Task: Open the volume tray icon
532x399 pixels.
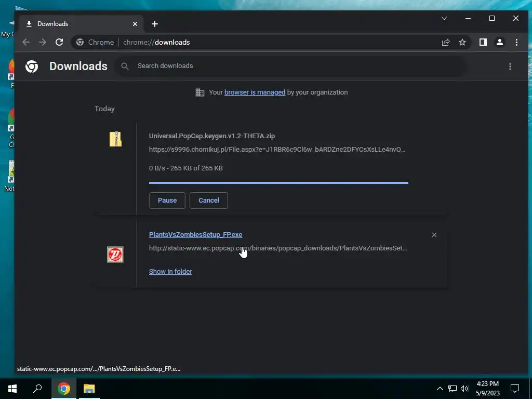Action: point(464,389)
